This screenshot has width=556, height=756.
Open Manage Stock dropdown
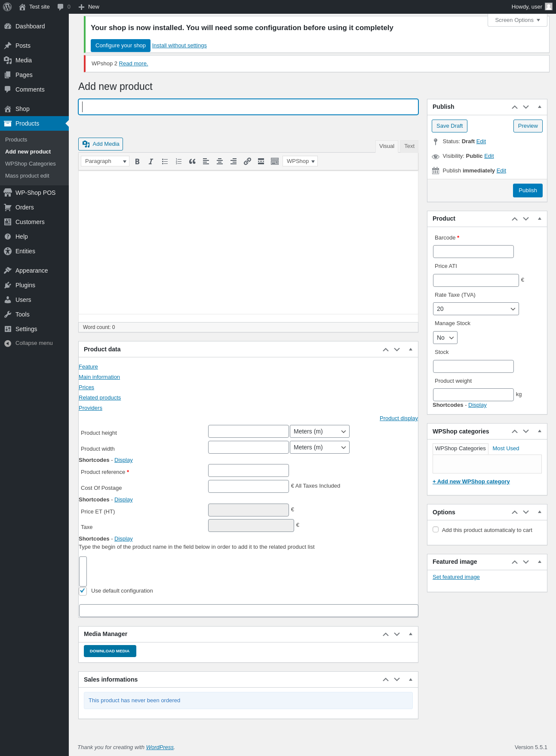point(445,338)
